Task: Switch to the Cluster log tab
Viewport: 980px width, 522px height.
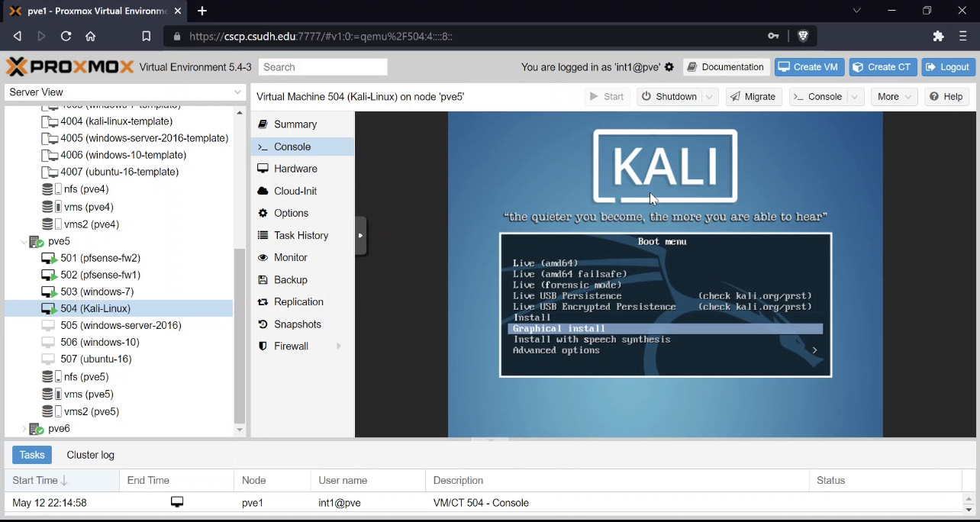Action: 91,455
